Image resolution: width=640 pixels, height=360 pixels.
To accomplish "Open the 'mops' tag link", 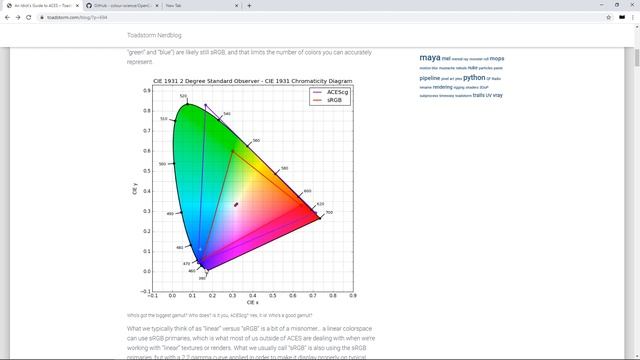I will (497, 59).
